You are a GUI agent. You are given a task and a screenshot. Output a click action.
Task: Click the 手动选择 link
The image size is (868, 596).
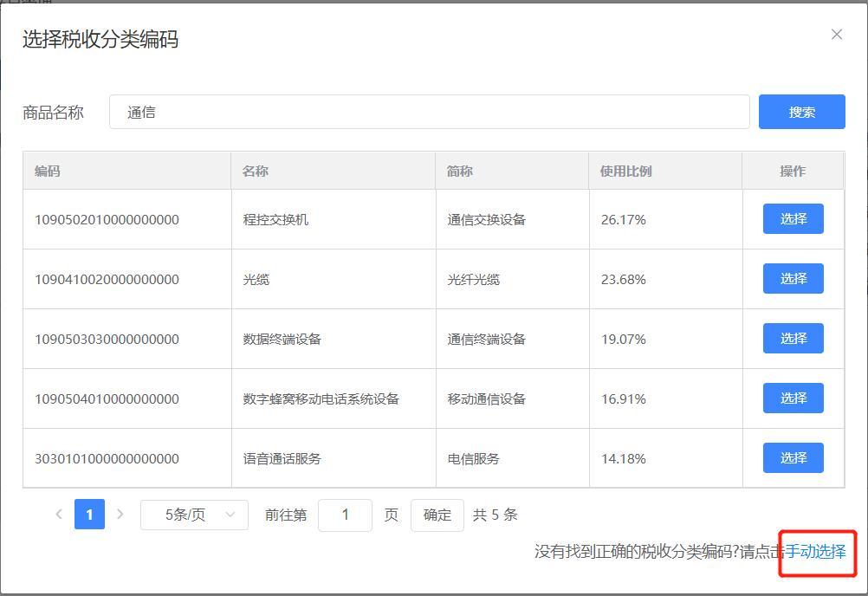point(814,549)
